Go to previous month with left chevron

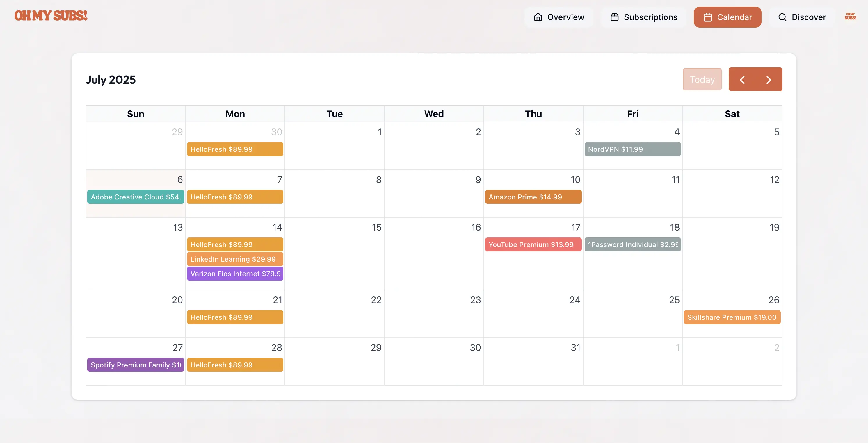pos(742,80)
